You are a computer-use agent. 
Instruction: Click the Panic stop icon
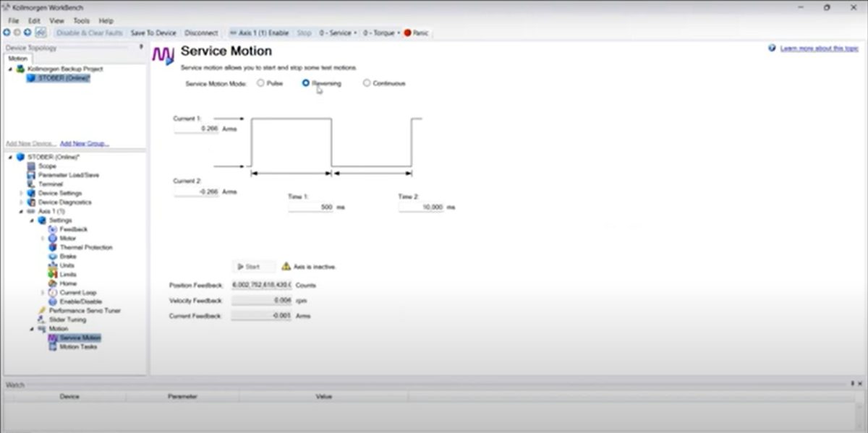click(407, 33)
